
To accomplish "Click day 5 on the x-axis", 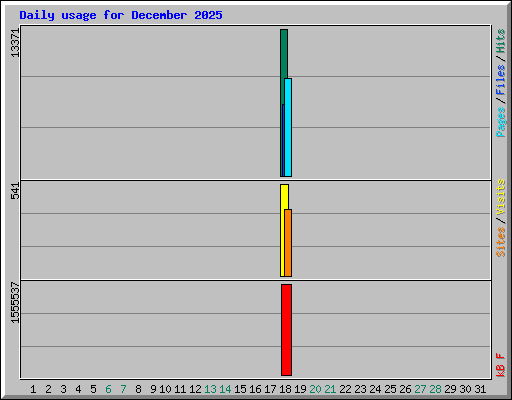I will 93,389.
